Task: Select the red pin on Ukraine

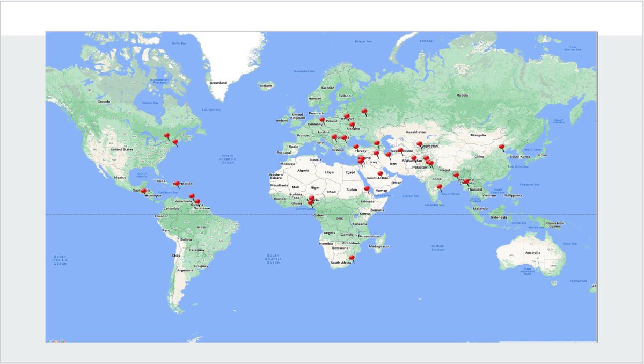Action: [352, 126]
